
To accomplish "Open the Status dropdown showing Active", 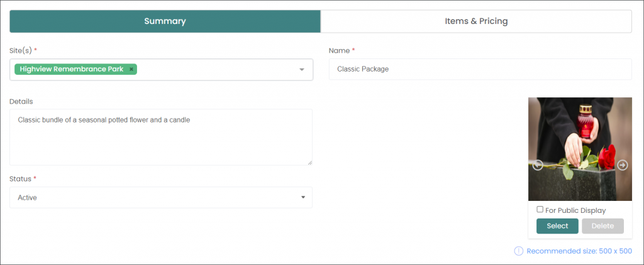I will [161, 197].
